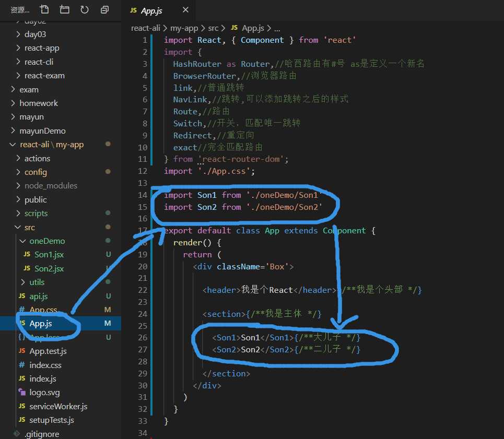This screenshot has width=504, height=439.
Task: Click the Refresh Explorer icon
Action: click(x=84, y=9)
